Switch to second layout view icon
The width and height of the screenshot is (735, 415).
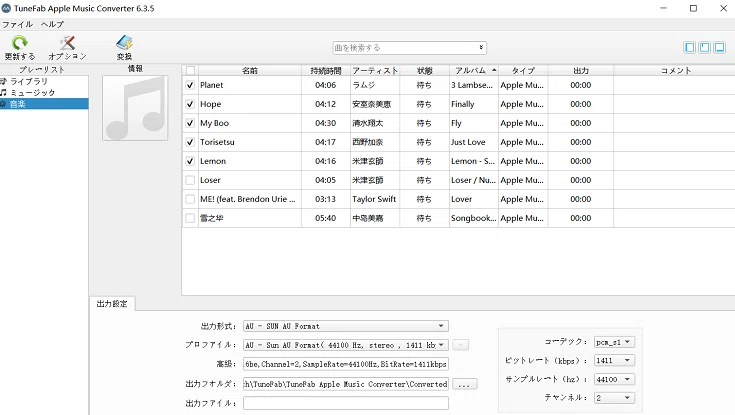[x=705, y=47]
